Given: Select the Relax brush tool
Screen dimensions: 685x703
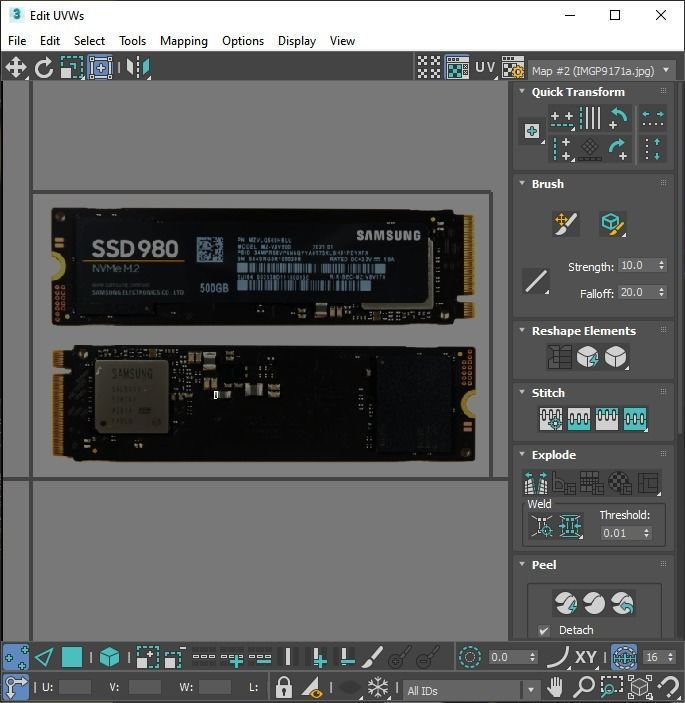Looking at the screenshot, I should (612, 223).
